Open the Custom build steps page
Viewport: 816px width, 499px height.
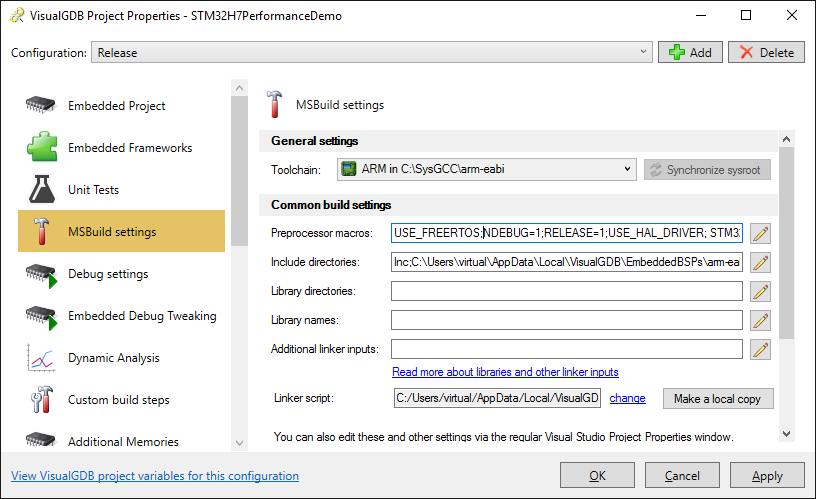pyautogui.click(x=121, y=400)
